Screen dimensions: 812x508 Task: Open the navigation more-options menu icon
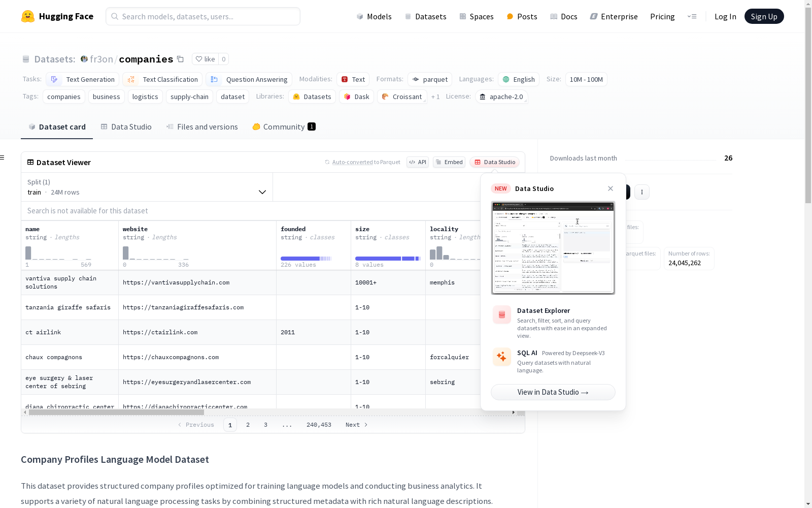click(692, 16)
